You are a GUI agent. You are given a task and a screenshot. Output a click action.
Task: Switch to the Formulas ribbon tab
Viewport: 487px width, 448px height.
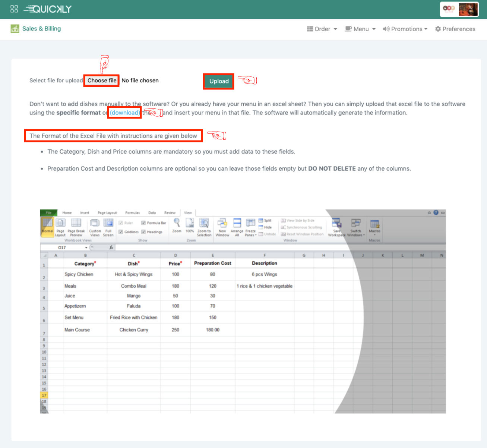[x=132, y=212]
